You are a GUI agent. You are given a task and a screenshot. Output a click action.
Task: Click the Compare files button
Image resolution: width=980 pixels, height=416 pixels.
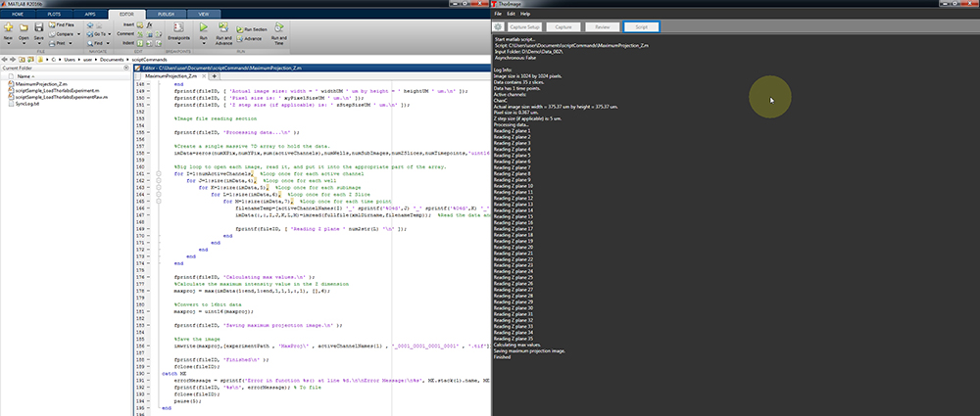(61, 33)
